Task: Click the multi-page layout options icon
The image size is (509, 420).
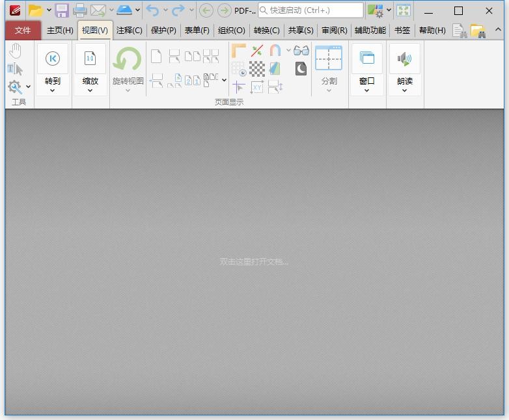Action: [211, 80]
